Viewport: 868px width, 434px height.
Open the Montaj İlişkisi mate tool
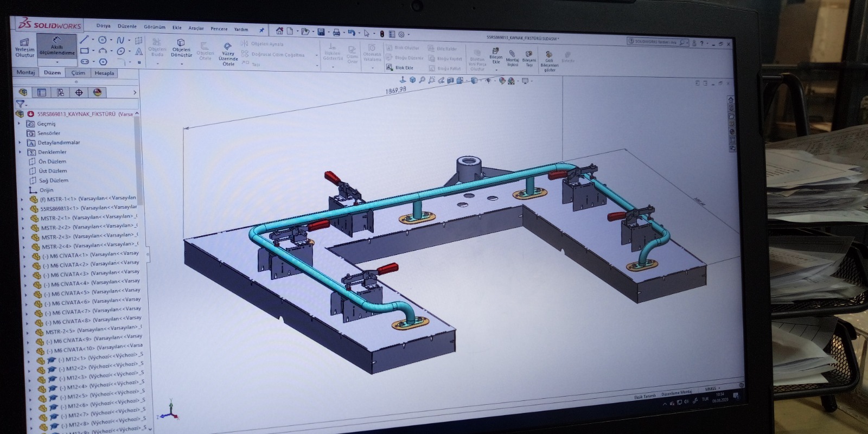[x=512, y=58]
